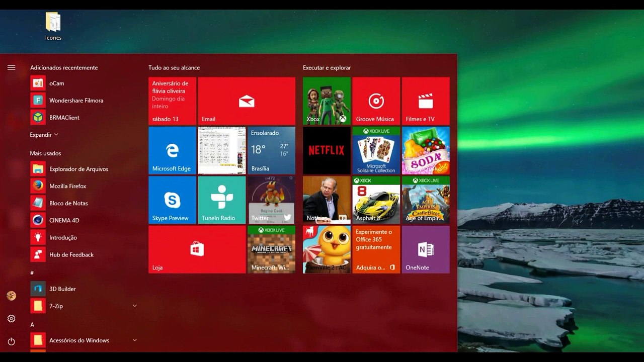Jump to letters via the '#' section header
Image resolution: width=644 pixels, height=362 pixels.
[32, 273]
